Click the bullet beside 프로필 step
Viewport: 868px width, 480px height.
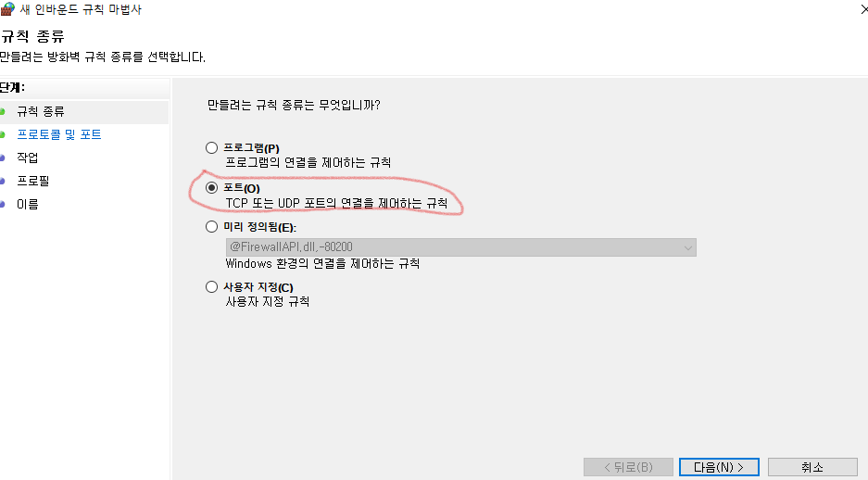click(x=2, y=181)
